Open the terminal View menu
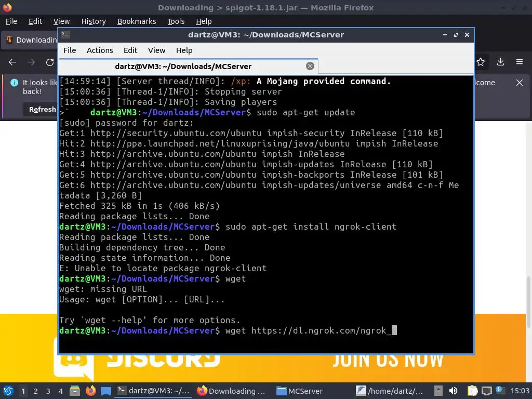Image resolution: width=532 pixels, height=399 pixels. pos(156,50)
